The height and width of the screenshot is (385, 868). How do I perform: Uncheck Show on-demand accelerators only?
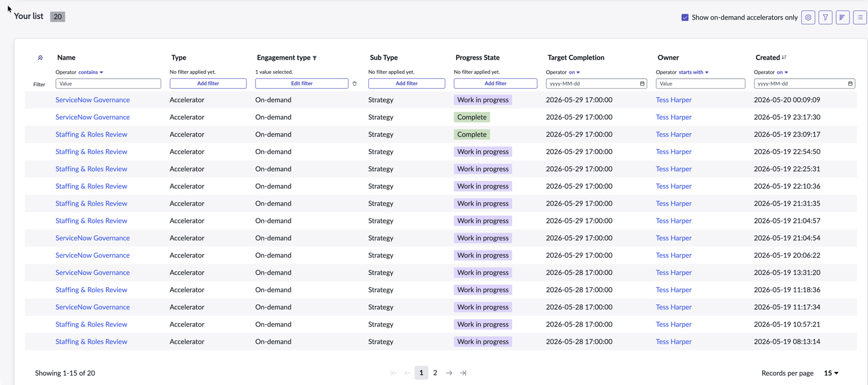point(685,17)
